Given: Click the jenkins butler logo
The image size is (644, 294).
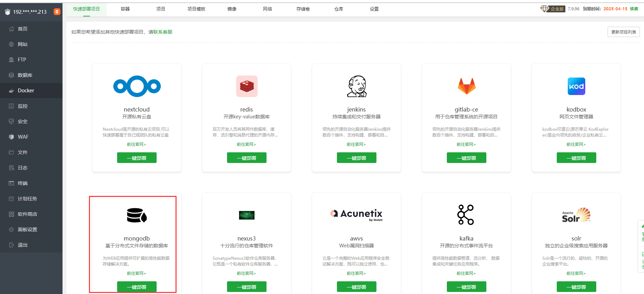Looking at the screenshot, I should [357, 86].
